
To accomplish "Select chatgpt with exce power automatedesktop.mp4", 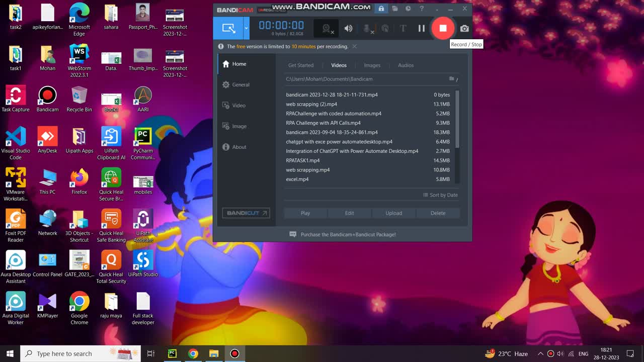I will (369, 142).
